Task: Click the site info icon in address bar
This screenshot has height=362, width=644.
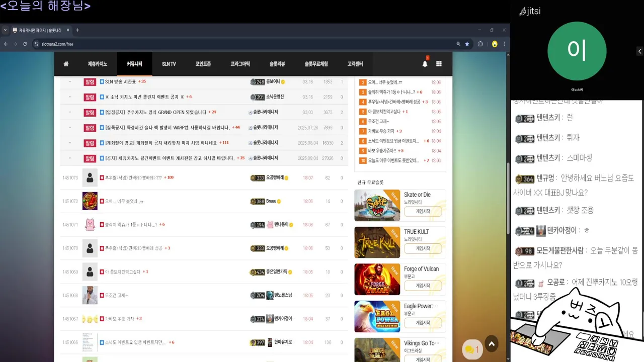Action: [x=36, y=44]
